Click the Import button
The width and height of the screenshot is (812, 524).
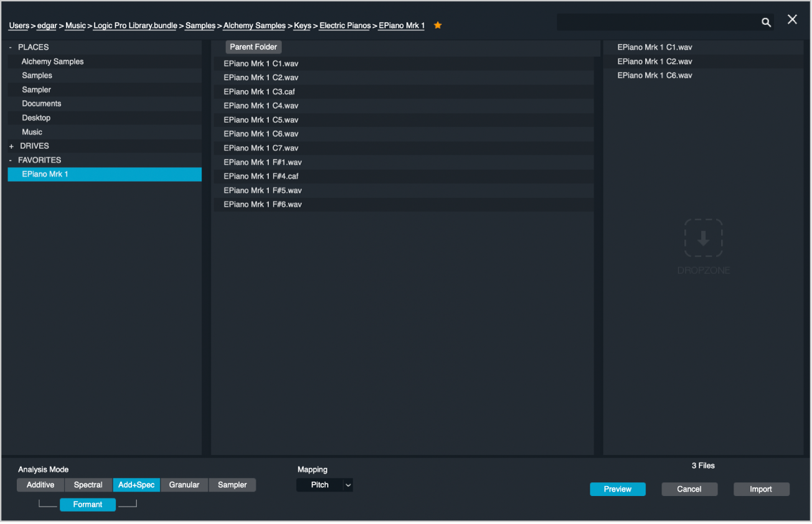761,489
